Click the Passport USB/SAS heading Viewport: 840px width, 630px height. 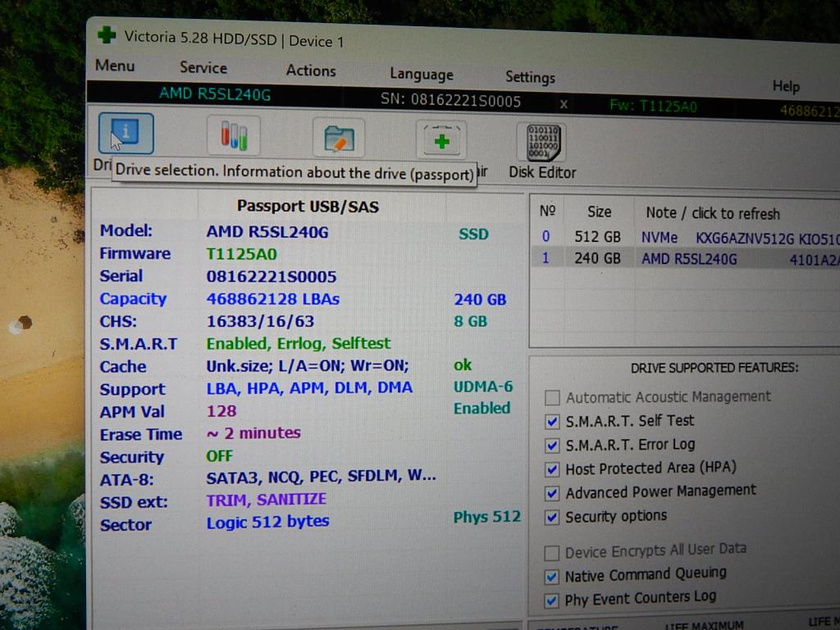308,206
